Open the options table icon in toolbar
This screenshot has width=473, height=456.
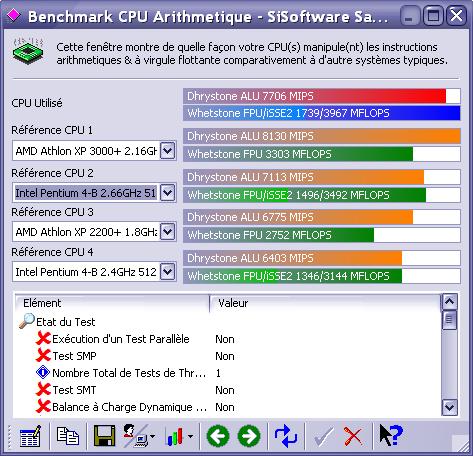click(x=30, y=436)
